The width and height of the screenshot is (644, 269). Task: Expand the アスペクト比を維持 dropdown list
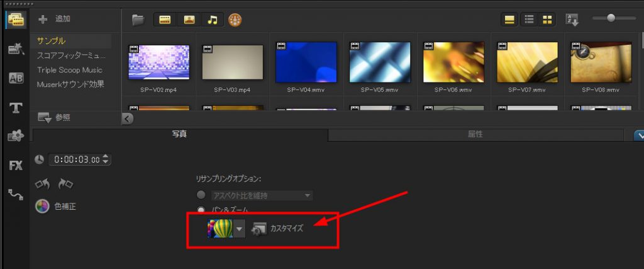pyautogui.click(x=308, y=196)
